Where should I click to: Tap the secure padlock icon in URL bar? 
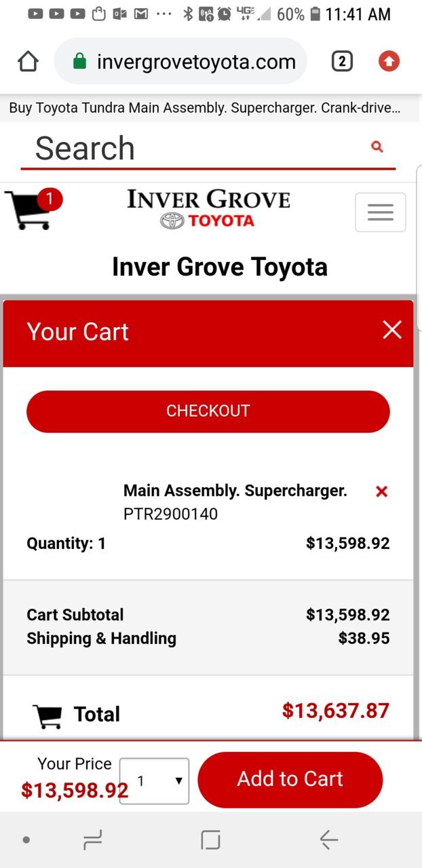point(79,62)
